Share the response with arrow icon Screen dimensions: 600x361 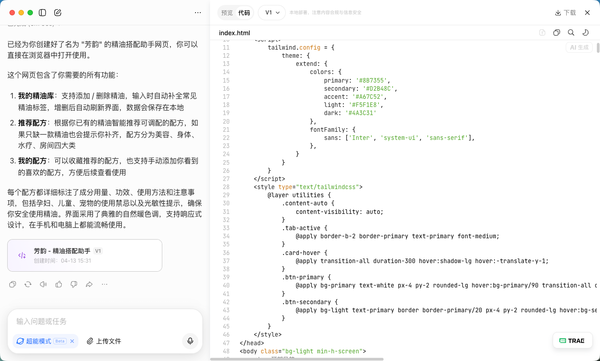(x=89, y=284)
